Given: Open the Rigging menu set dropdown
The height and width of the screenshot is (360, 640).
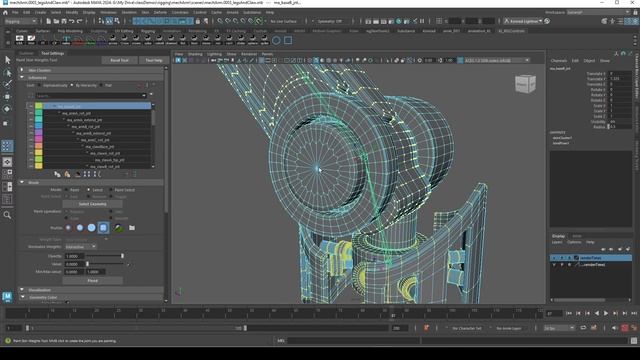Looking at the screenshot, I should (x=20, y=21).
